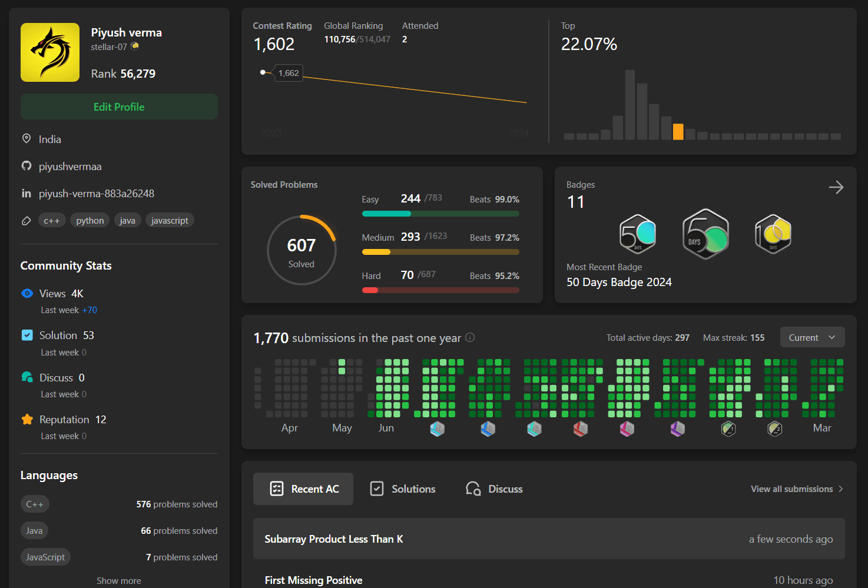Image resolution: width=868 pixels, height=588 pixels.
Task: Click the Solution checkbox icon in Community Stats
Action: [27, 335]
